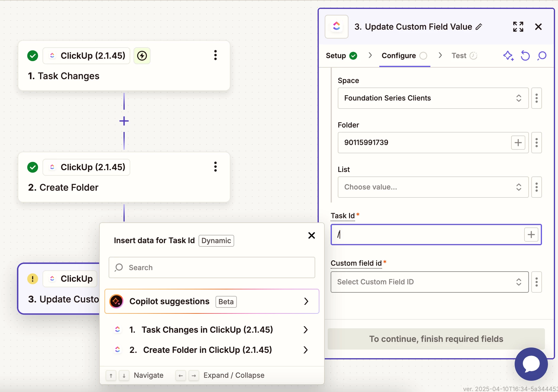Close the step editor panel
Image resolution: width=558 pixels, height=392 pixels.
click(538, 27)
